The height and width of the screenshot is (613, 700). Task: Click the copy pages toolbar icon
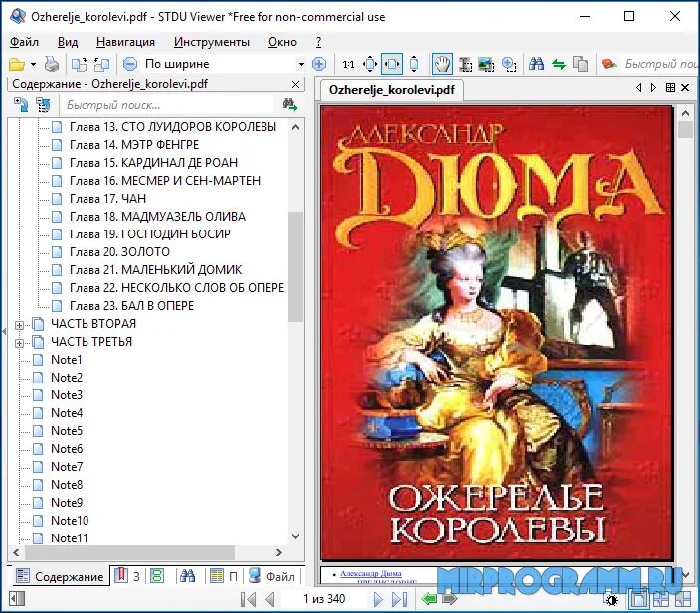coord(580,65)
